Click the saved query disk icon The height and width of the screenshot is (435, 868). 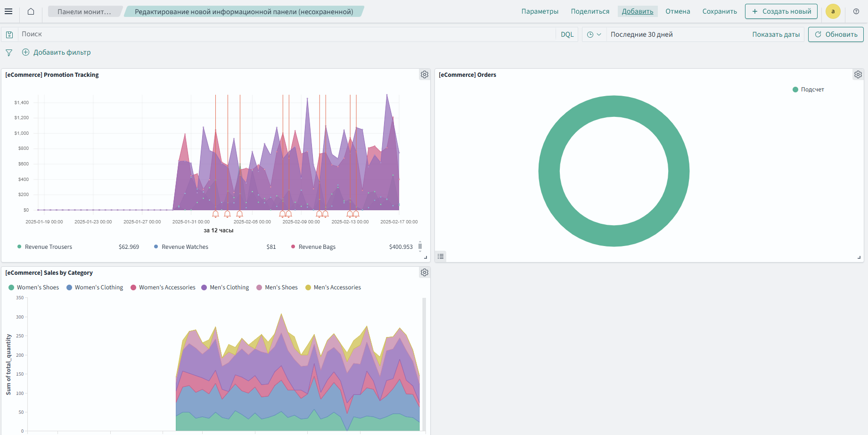point(9,34)
